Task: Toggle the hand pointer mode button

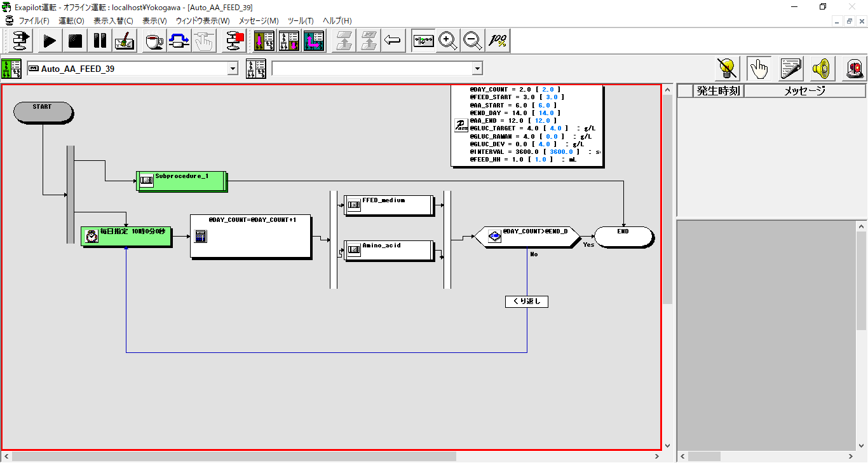Action: coord(759,67)
